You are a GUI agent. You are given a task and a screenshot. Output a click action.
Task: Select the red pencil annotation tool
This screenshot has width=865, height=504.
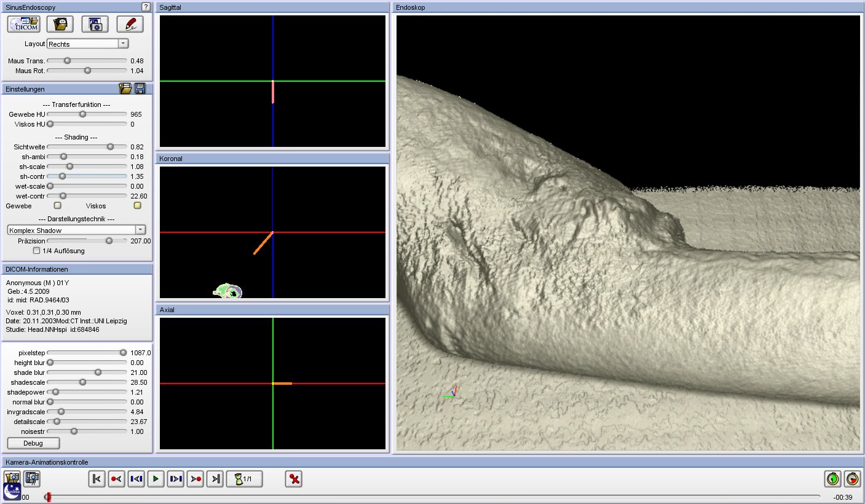(130, 25)
